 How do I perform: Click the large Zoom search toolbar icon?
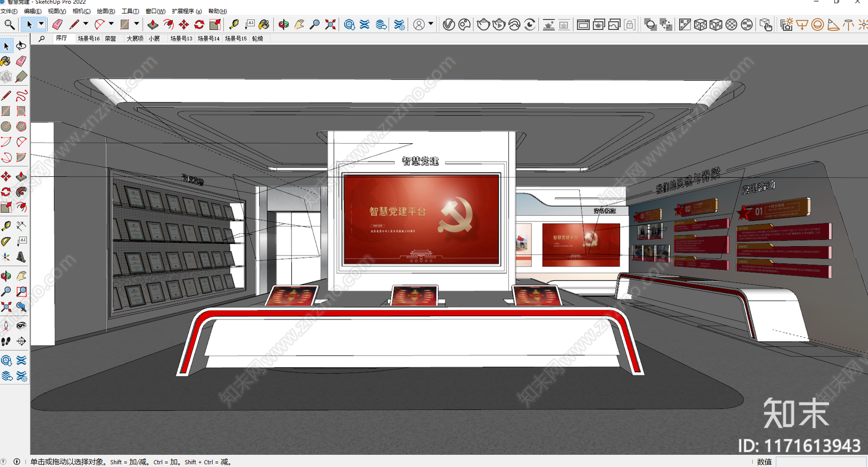click(x=9, y=24)
